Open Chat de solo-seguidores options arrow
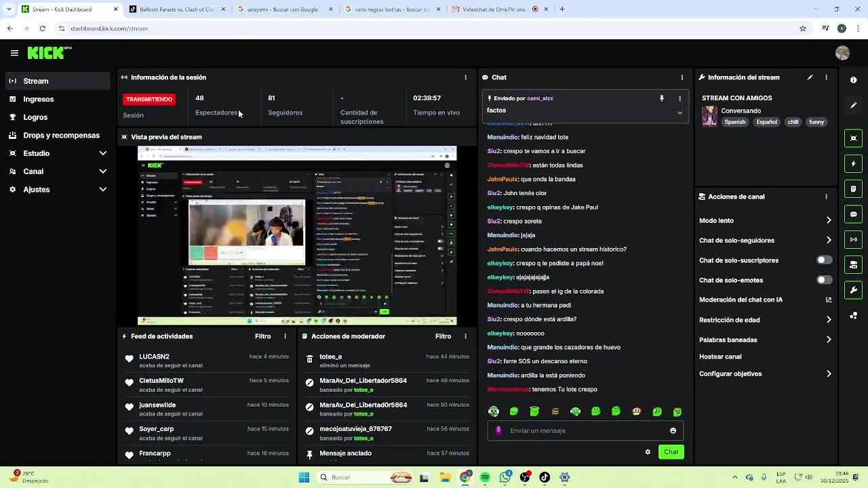This screenshot has height=488, width=868. tap(829, 240)
